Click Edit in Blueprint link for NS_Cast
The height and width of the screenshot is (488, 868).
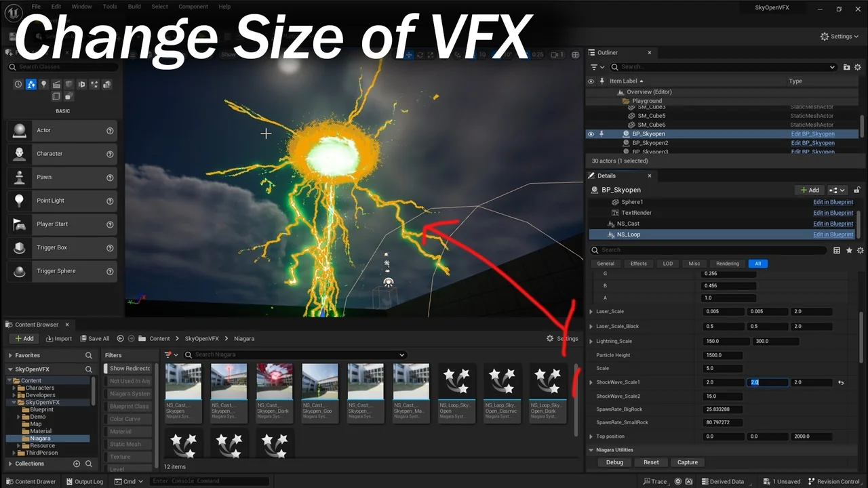pos(833,224)
